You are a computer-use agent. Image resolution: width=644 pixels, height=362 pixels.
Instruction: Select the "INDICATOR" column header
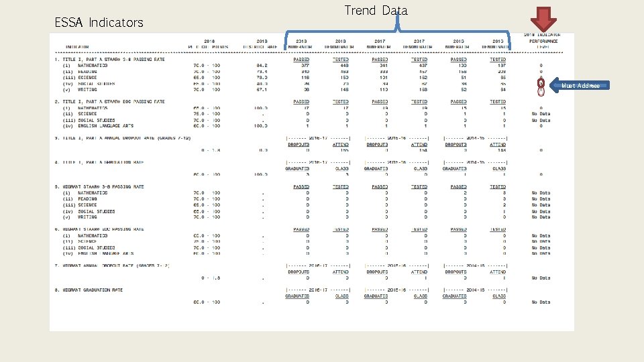77,47
